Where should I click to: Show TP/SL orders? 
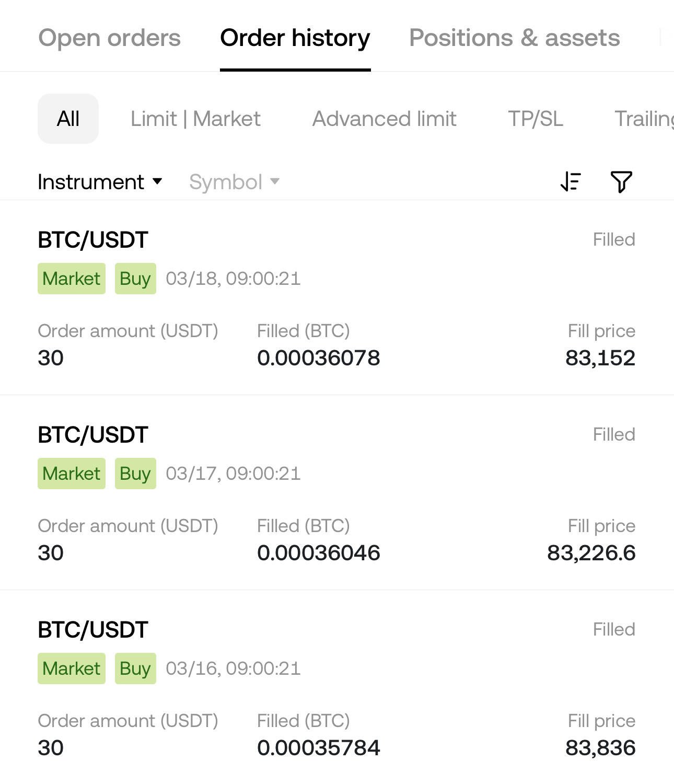(x=536, y=119)
